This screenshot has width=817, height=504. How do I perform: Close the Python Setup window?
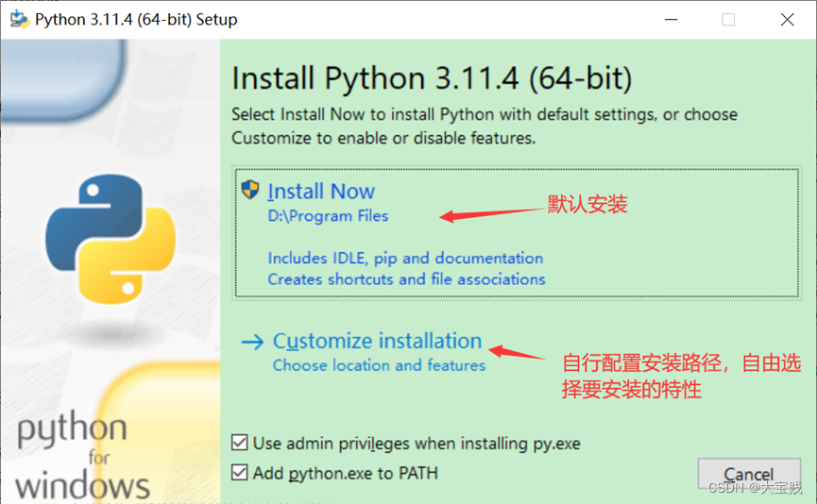click(788, 20)
